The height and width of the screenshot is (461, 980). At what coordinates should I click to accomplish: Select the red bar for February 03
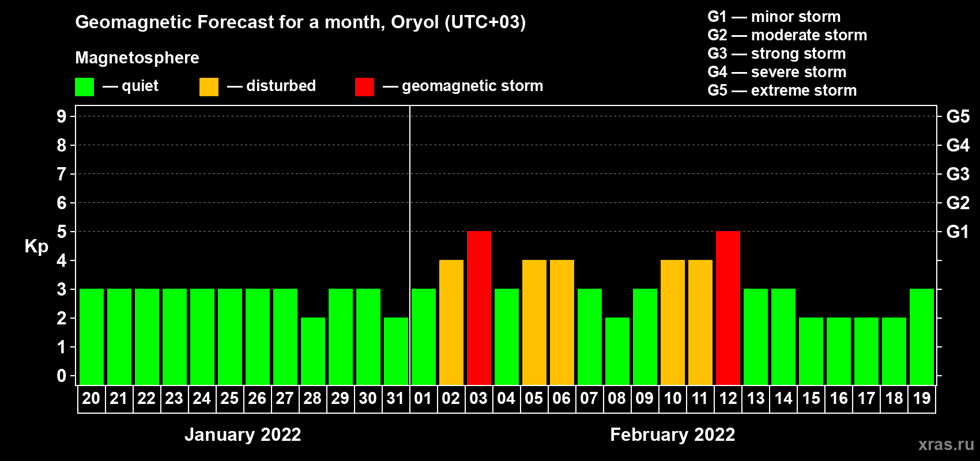pos(479,308)
